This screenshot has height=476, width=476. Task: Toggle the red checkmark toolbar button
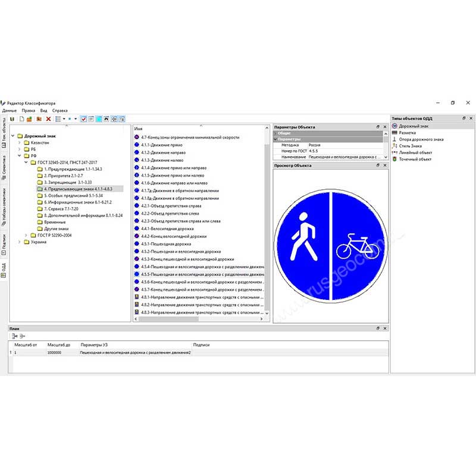pyautogui.click(x=84, y=119)
